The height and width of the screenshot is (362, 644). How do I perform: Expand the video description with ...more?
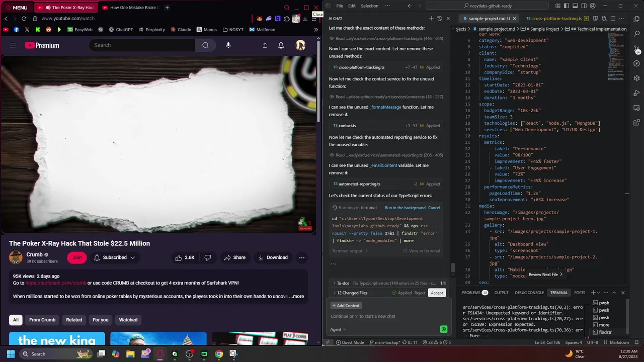pyautogui.click(x=297, y=296)
